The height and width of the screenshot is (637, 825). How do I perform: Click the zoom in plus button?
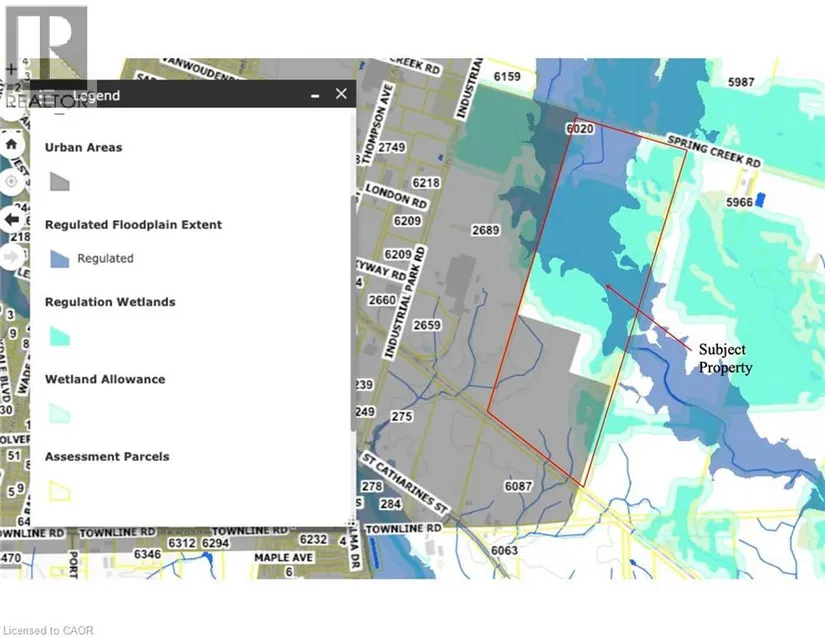tap(11, 70)
